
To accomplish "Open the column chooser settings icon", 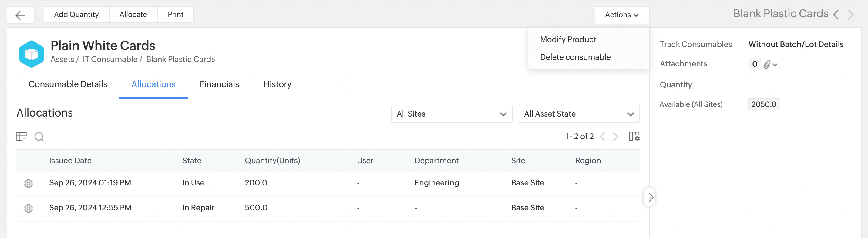I will (634, 137).
